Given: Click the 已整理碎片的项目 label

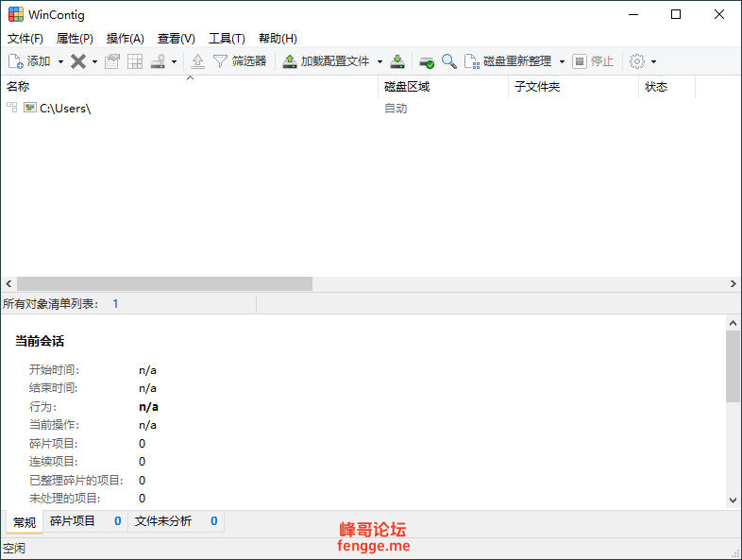Looking at the screenshot, I should coord(76,481).
